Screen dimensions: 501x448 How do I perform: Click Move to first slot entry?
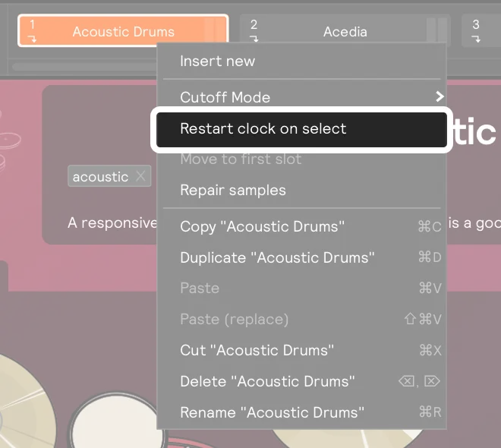pos(301,159)
